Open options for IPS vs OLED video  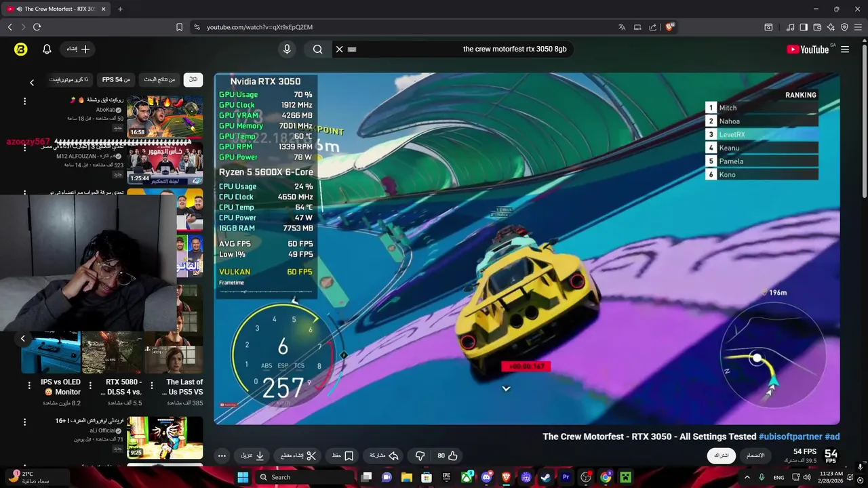29,385
